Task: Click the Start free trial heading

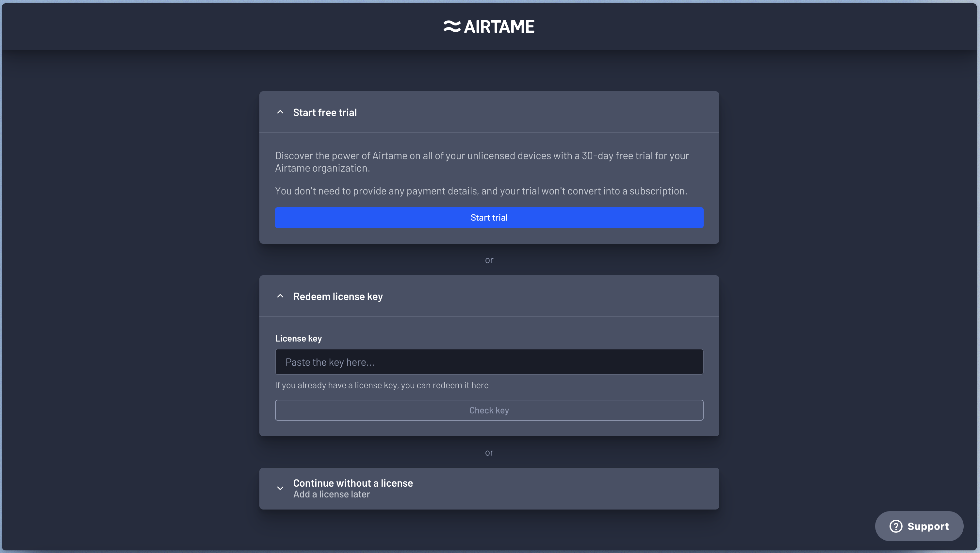Action: 325,113
